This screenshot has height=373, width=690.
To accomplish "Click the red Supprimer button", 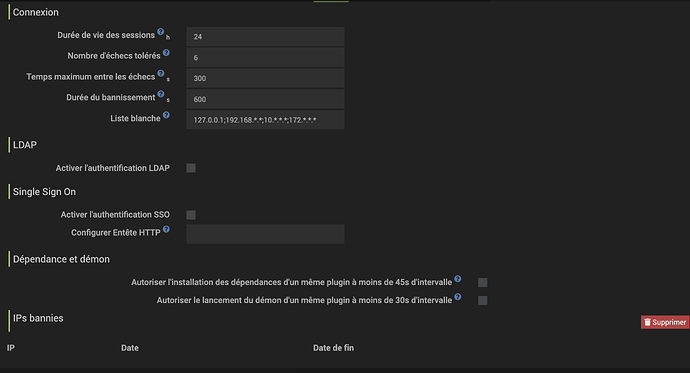I will click(x=665, y=322).
